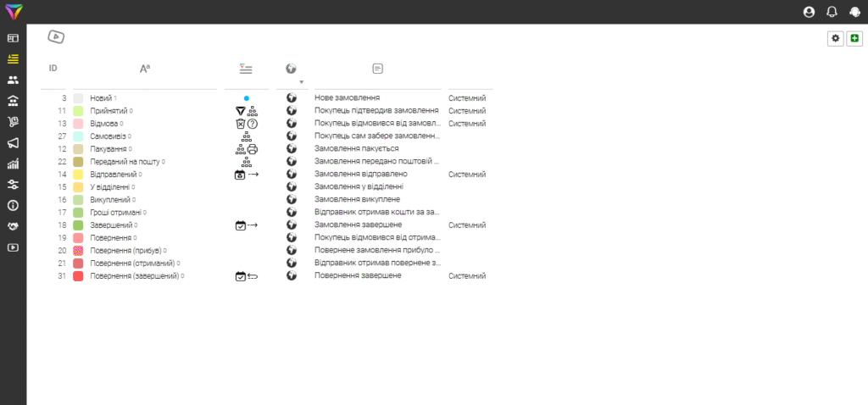This screenshot has width=868, height=405.
Task: Open the Прийнятий status row
Action: 266,111
